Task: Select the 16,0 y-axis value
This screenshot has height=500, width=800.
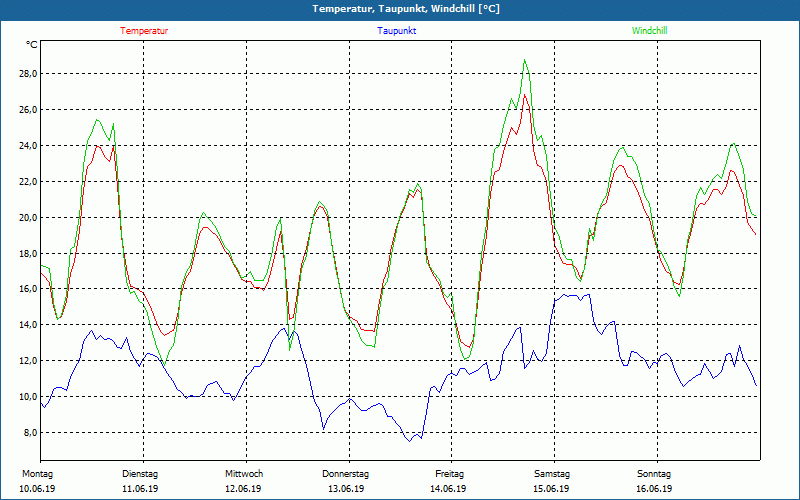Action: click(28, 289)
